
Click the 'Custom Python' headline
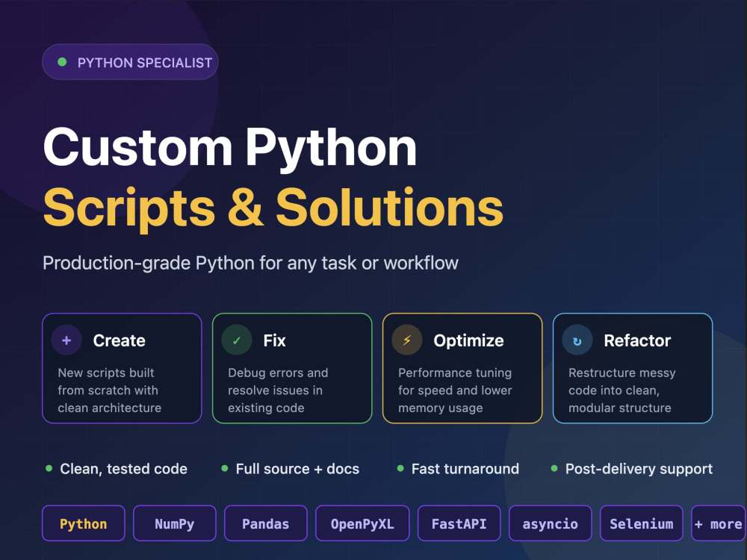pyautogui.click(x=230, y=149)
